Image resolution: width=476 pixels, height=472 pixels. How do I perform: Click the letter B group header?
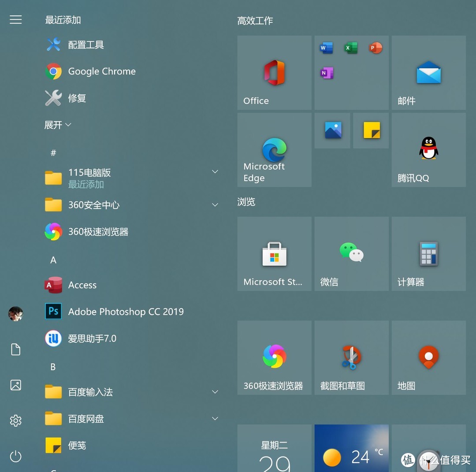[x=53, y=367]
